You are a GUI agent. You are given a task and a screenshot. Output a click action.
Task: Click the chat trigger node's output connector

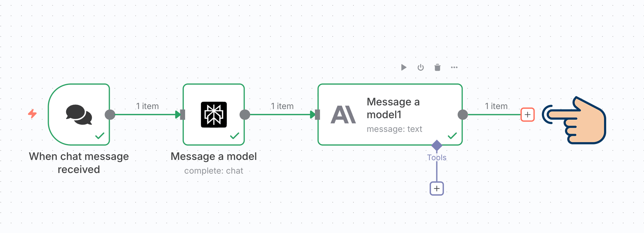[x=110, y=115]
